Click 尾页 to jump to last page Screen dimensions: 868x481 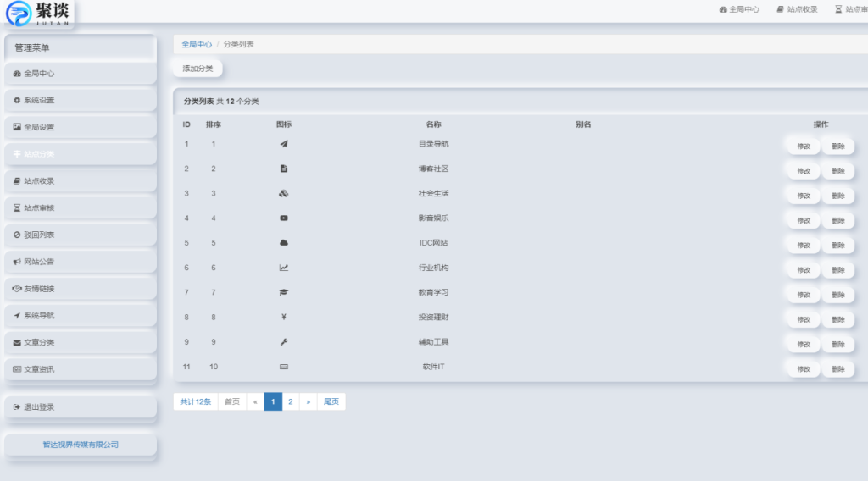(331, 402)
